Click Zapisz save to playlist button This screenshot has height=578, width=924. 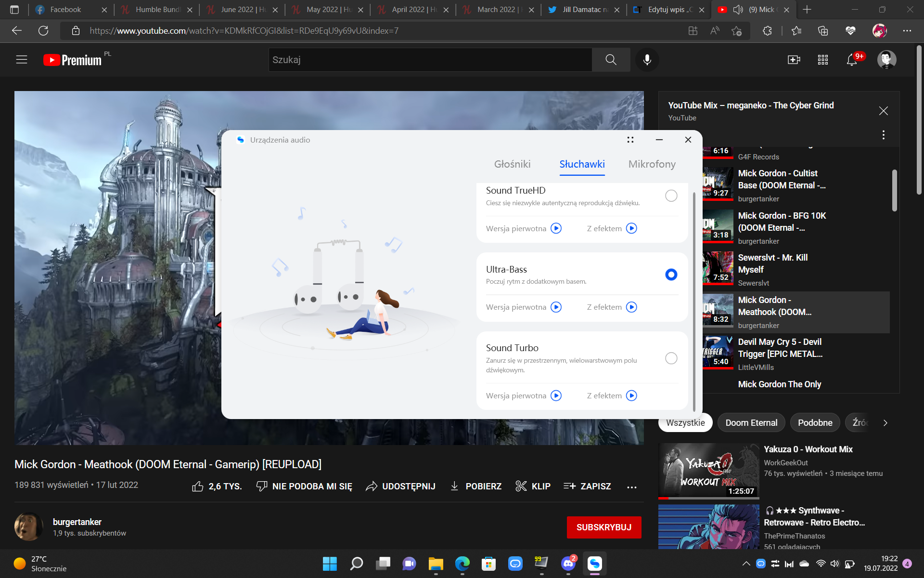[587, 486]
